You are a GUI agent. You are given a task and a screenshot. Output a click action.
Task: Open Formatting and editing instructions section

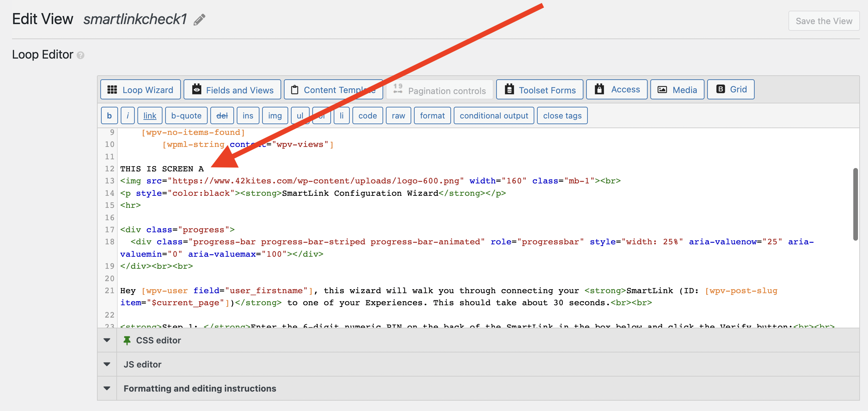tap(478, 389)
